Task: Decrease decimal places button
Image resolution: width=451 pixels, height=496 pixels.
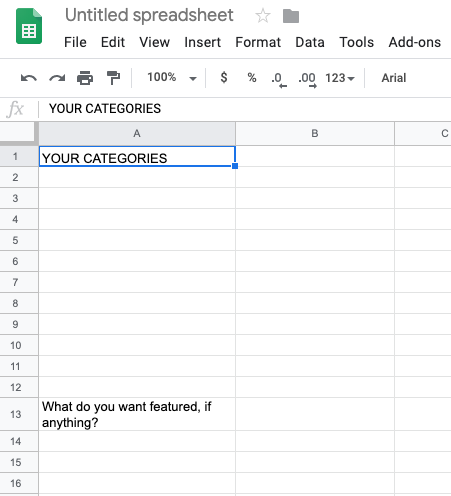Action: coord(279,80)
